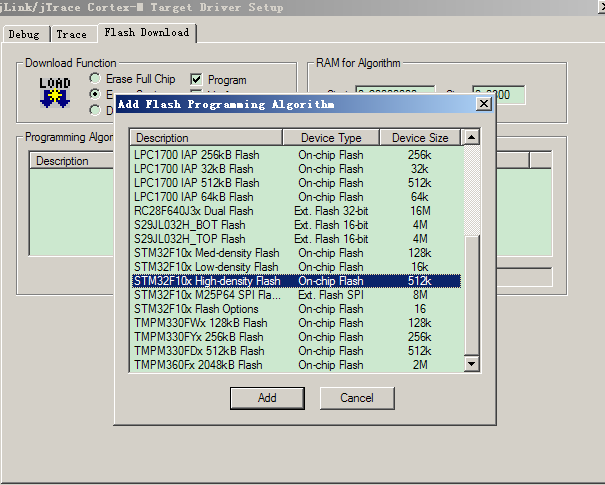Open the Trace tab
This screenshot has width=605, height=485.
72,34
